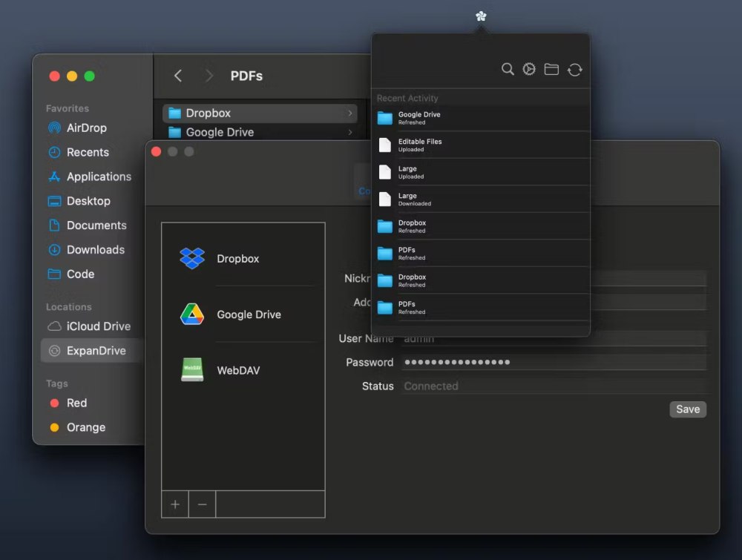This screenshot has width=742, height=560.
Task: Select the Orange tag in Finder sidebar
Action: (78, 427)
